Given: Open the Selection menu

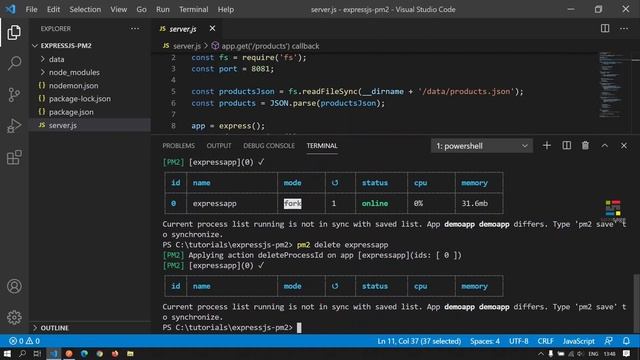Looking at the screenshot, I should point(85,9).
